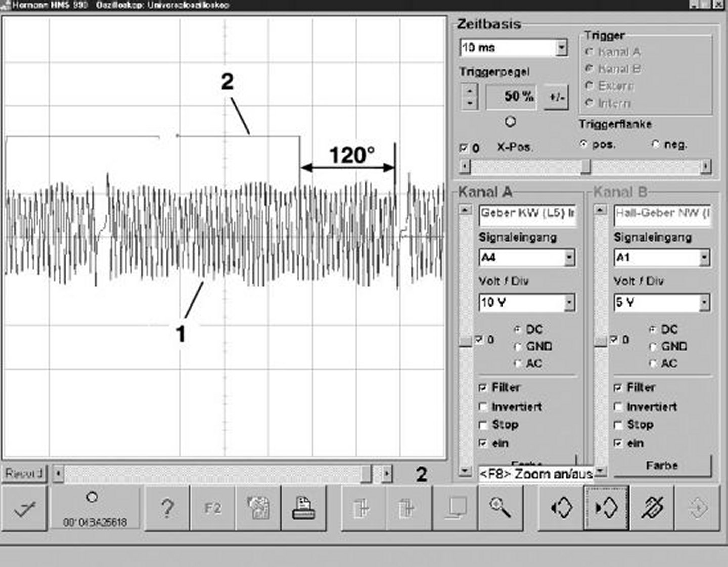
Task: Open help with the question mark icon
Action: point(167,508)
